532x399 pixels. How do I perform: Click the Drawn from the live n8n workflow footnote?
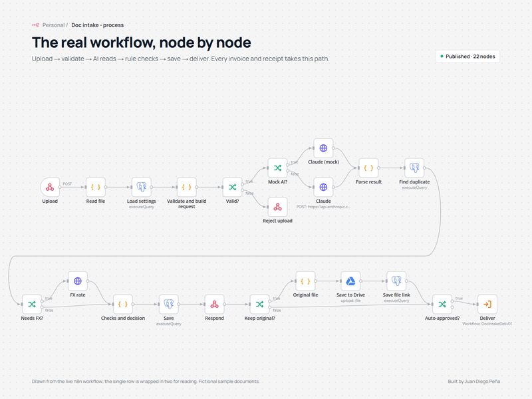point(146,381)
